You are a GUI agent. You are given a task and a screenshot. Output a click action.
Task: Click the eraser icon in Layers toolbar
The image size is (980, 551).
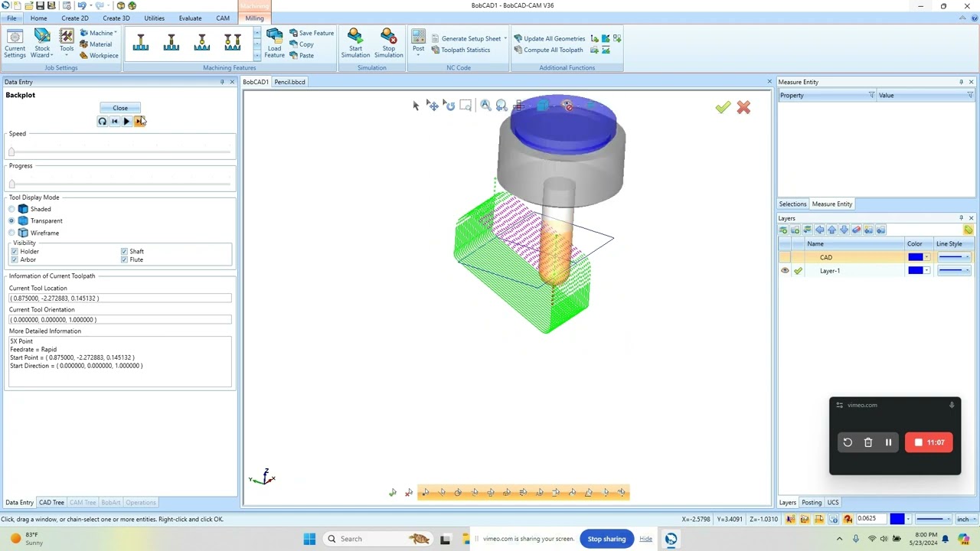pyautogui.click(x=857, y=230)
